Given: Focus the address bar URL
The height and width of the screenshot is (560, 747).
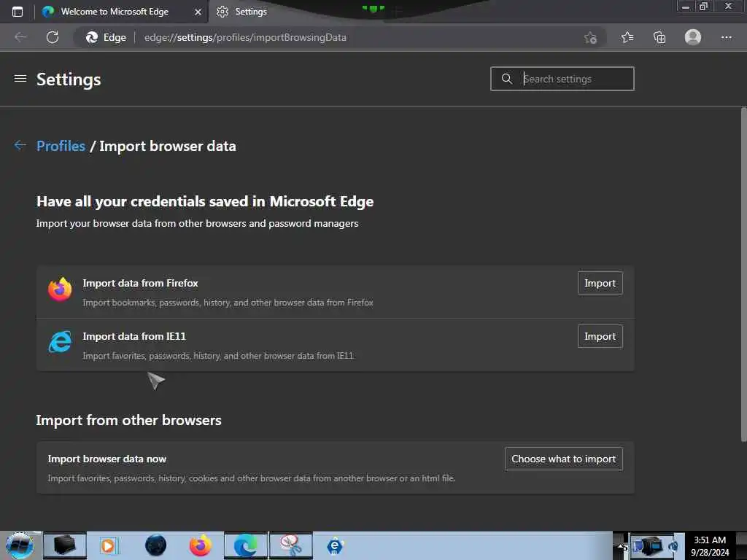Looking at the screenshot, I should click(245, 37).
